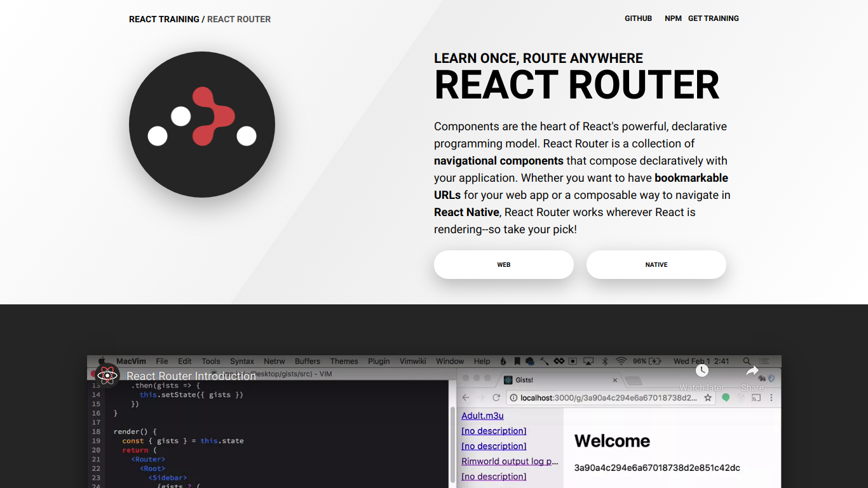Choose the Native documentation button
Screen dimensions: 868x488
pos(656,264)
